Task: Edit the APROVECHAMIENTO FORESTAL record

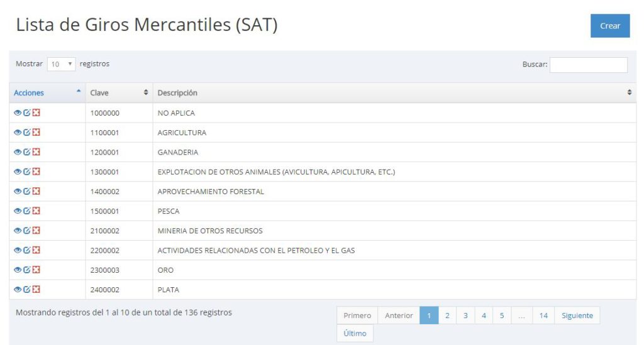Action: pyautogui.click(x=26, y=191)
